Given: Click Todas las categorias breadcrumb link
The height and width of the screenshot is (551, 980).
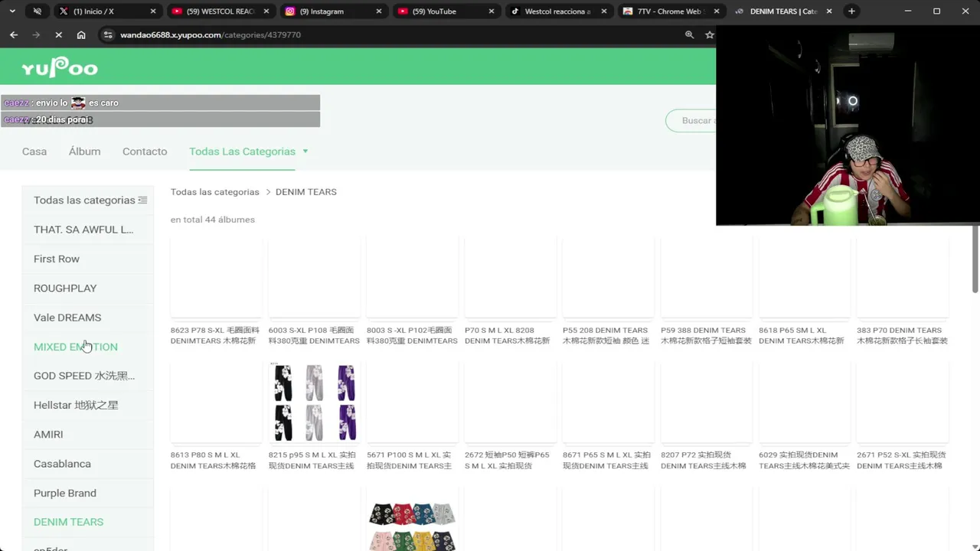Looking at the screenshot, I should (x=215, y=192).
